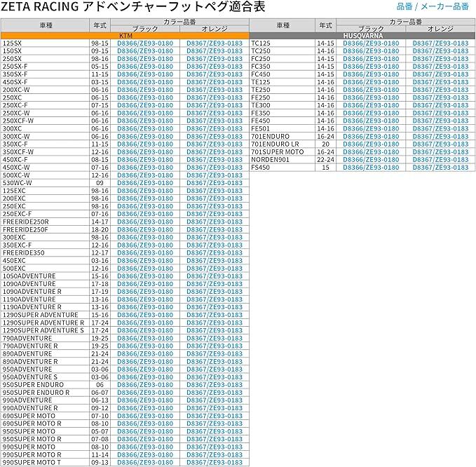This screenshot has width=476, height=467.
Task: Click the FE501 orange part number
Action: click(440, 128)
